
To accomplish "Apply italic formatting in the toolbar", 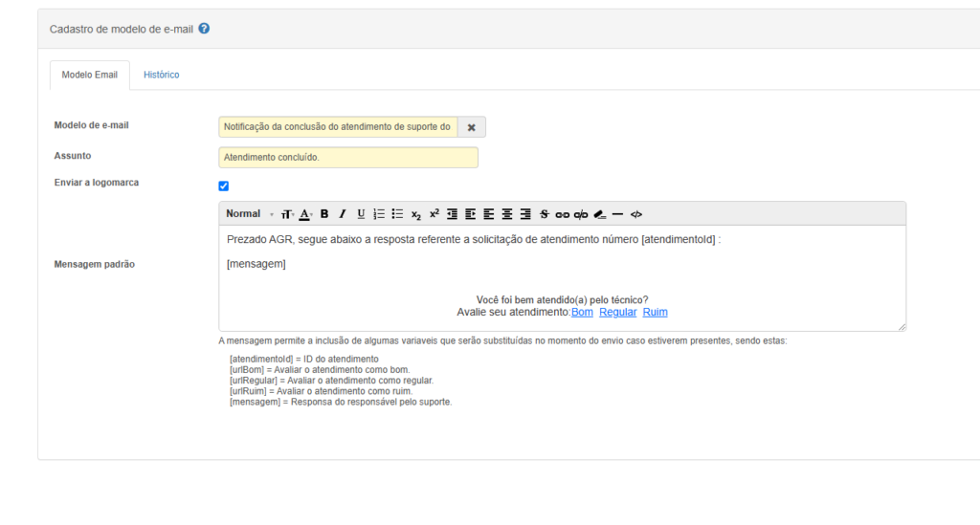I will click(343, 214).
